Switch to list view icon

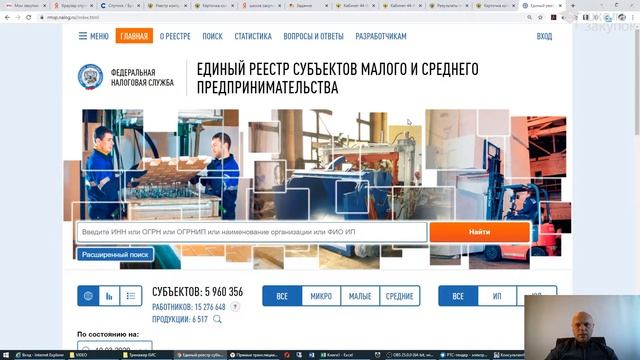pyautogui.click(x=131, y=296)
